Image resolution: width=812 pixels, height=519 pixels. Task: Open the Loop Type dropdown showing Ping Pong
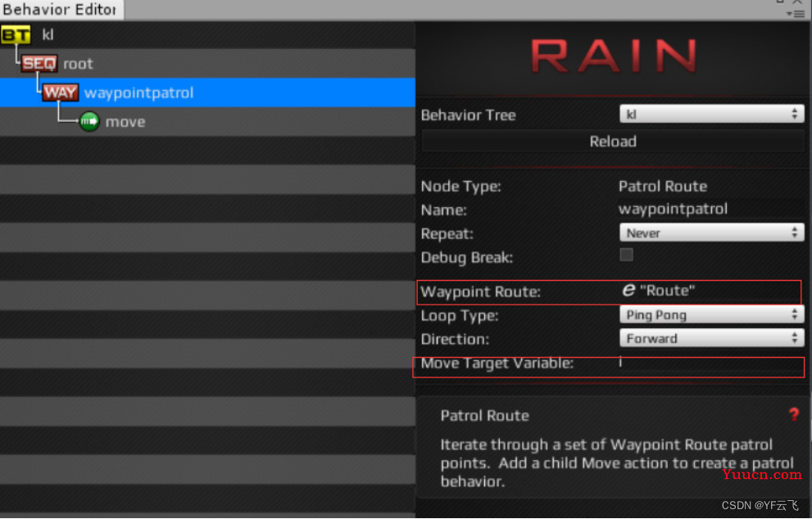(711, 314)
